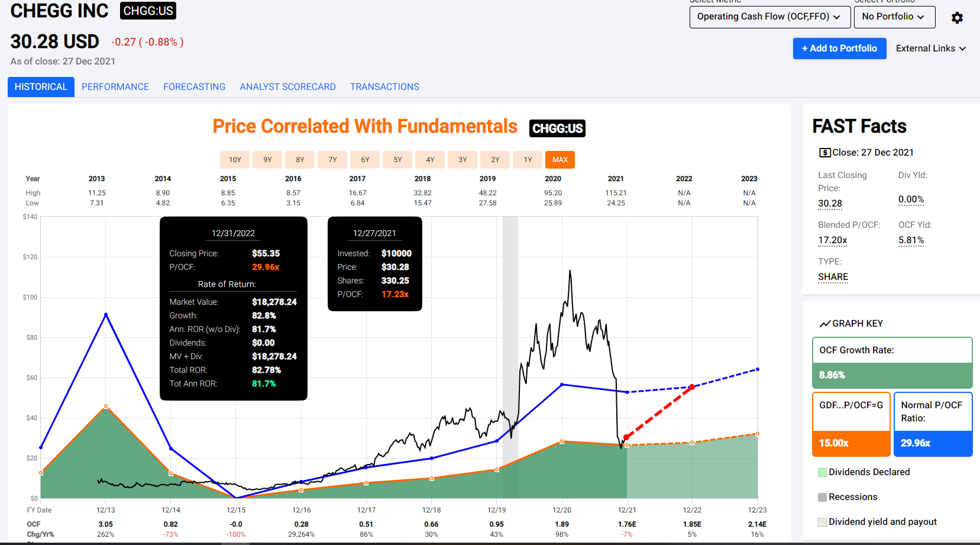The height and width of the screenshot is (545, 980).
Task: Click the 2020 high value 95.20
Action: pyautogui.click(x=553, y=193)
